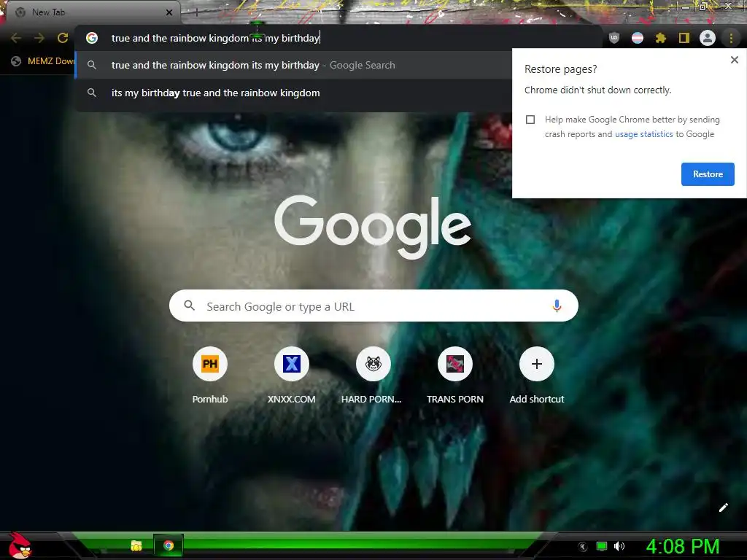Open the profile avatar menu
This screenshot has width=747, height=560.
(x=708, y=38)
